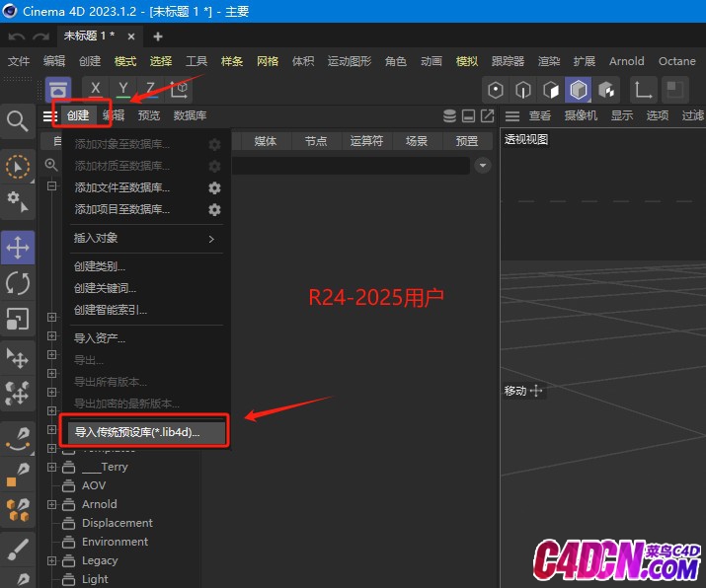
Task: Open the viewport 选项 menu
Action: pyautogui.click(x=658, y=115)
